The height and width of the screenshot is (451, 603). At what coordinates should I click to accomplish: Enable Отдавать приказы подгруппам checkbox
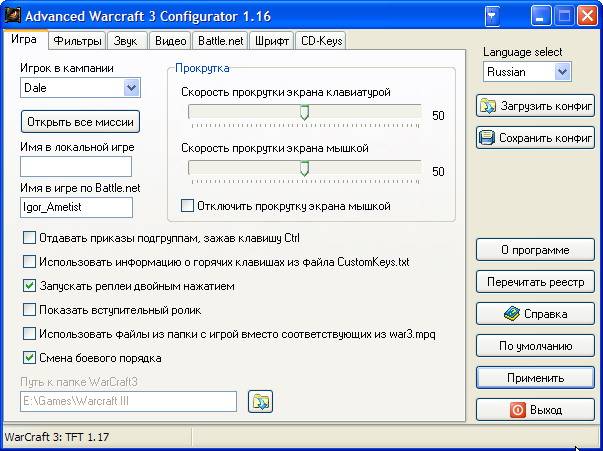coord(29,238)
